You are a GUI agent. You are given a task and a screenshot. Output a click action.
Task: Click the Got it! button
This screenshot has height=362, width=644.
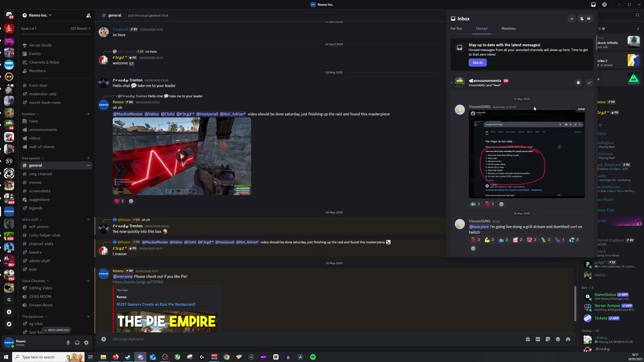tap(477, 62)
